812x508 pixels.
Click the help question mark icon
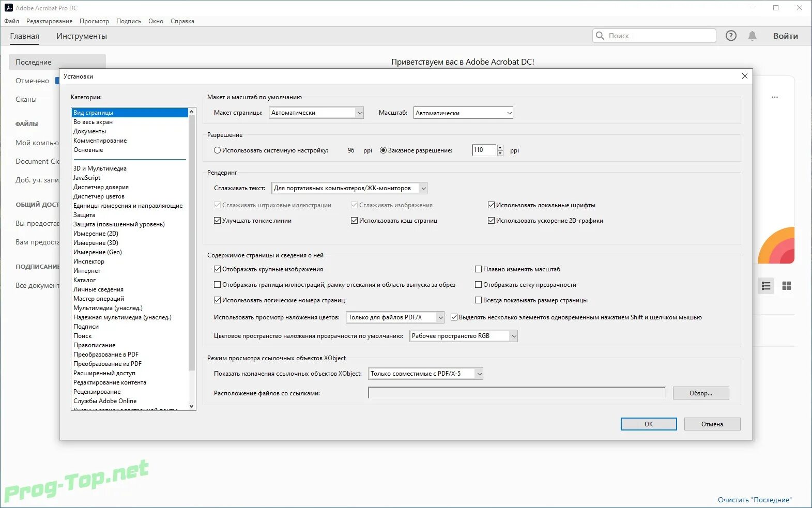coord(731,36)
